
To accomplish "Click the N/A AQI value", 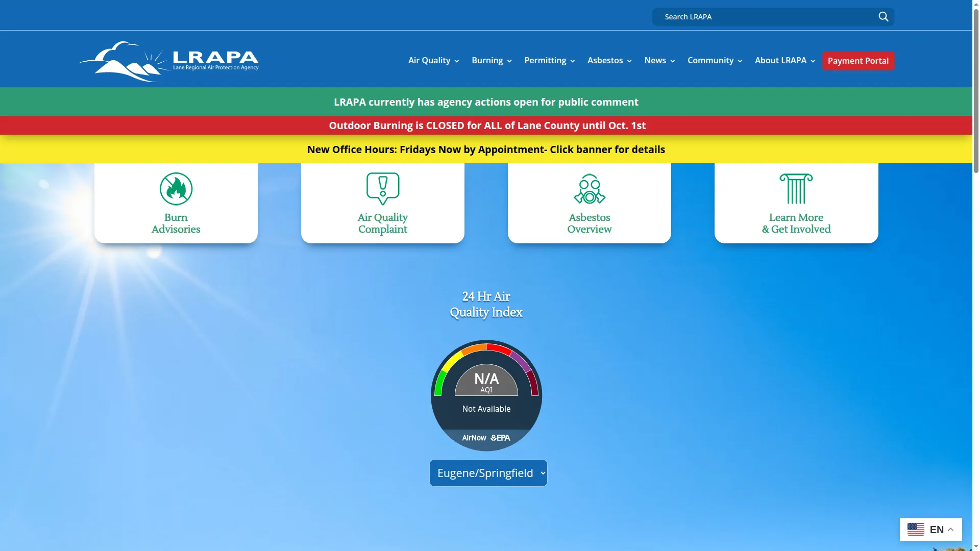I will click(x=486, y=379).
